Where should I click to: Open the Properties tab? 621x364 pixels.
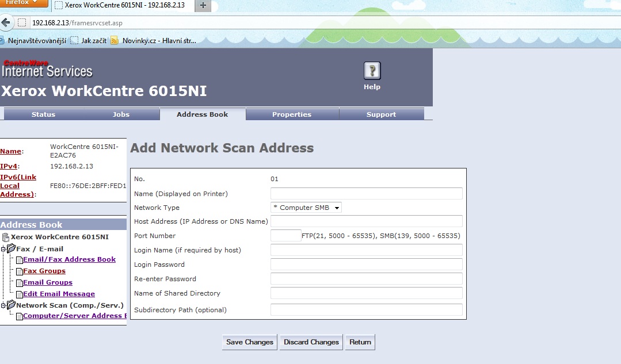click(x=292, y=114)
